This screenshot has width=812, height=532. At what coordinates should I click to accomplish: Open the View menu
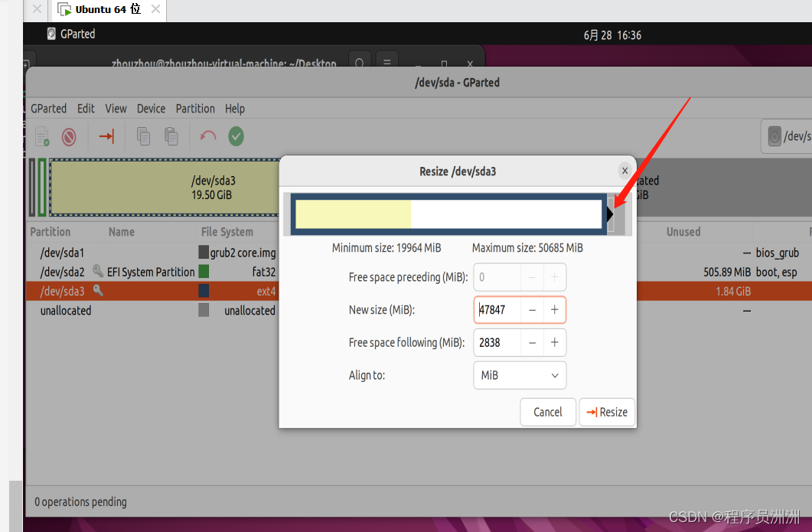point(116,108)
